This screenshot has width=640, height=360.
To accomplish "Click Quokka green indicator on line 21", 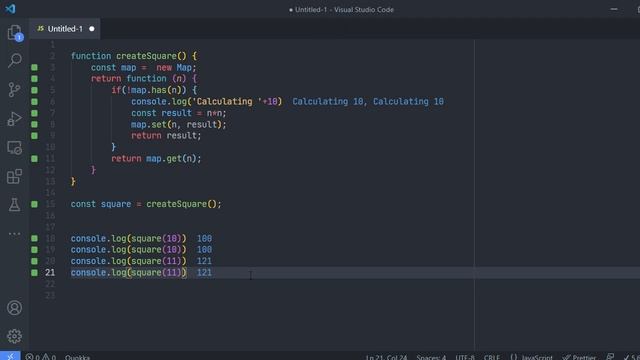I will tap(34, 273).
